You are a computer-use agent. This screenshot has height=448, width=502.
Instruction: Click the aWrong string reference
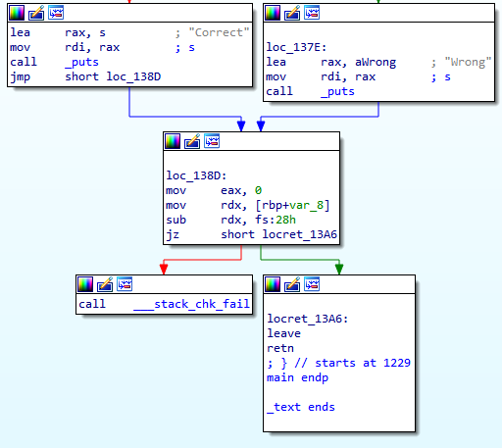coord(376,62)
